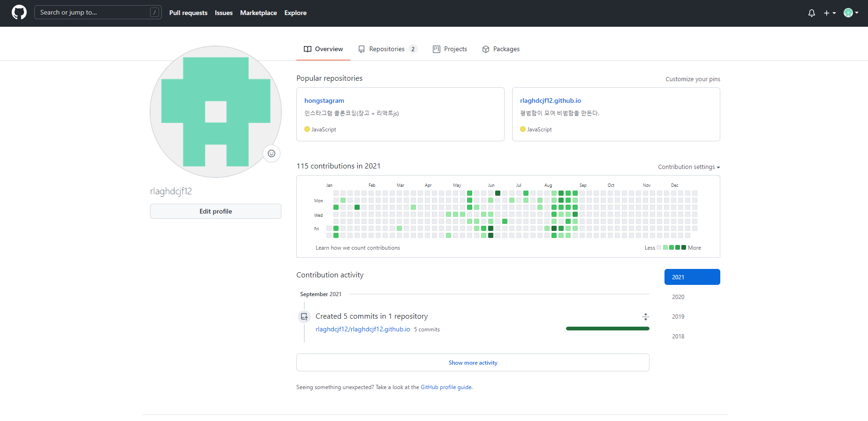Click Show more activity
The width and height of the screenshot is (868, 421).
pos(473,362)
